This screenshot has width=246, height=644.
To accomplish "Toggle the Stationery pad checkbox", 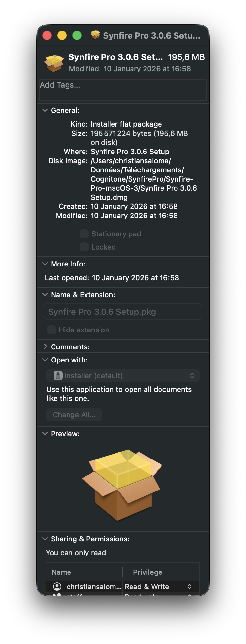I will [84, 234].
